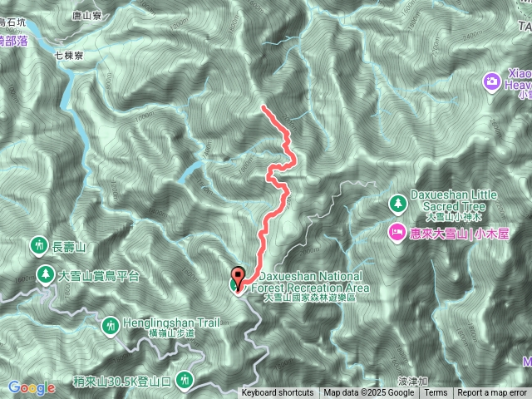Select the Daxueshan Little Sacred Tree marker

point(398,204)
